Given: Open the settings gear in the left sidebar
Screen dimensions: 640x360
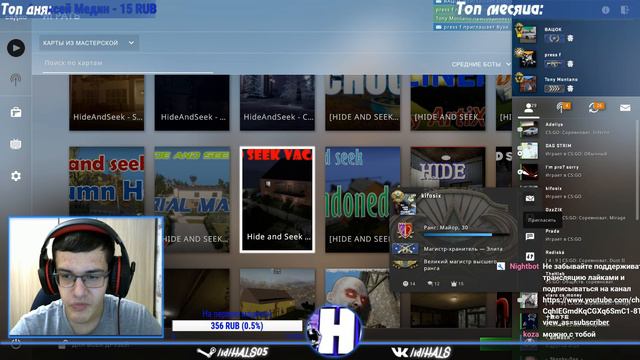Looking at the screenshot, I should pyautogui.click(x=16, y=176).
